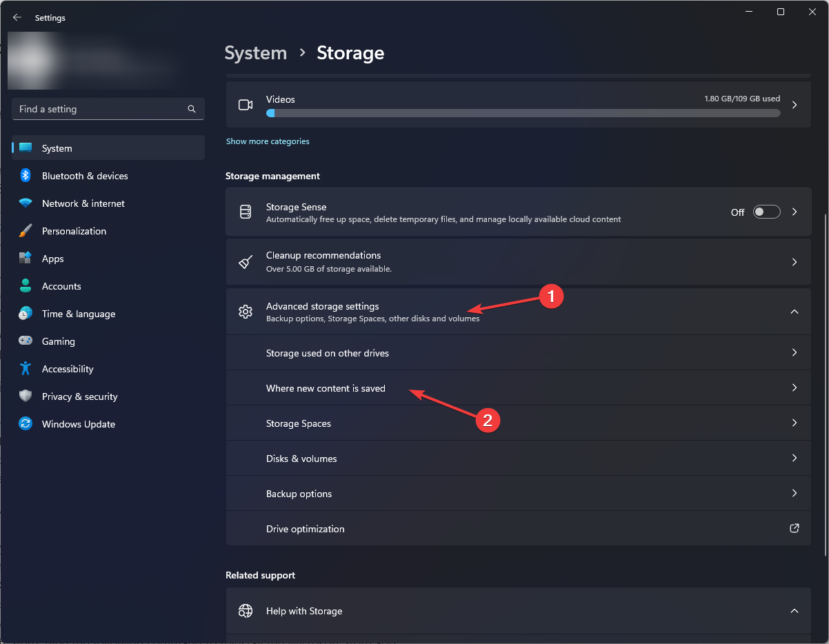Click Show more categories link
This screenshot has height=644, width=829.
coord(268,141)
